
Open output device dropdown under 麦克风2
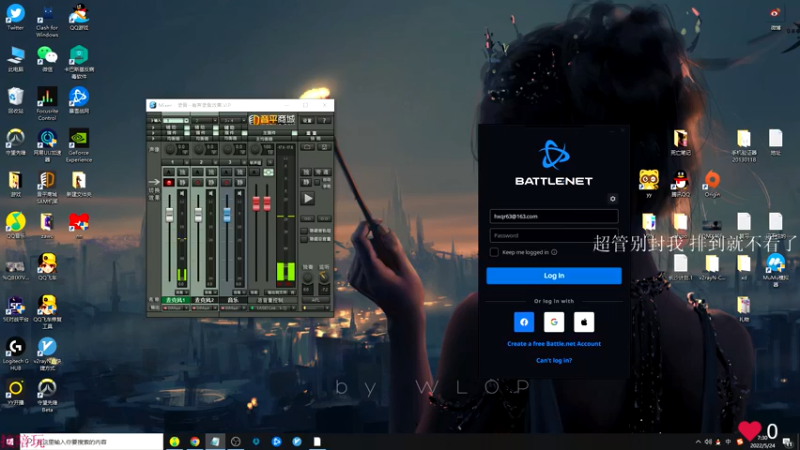tap(204, 308)
